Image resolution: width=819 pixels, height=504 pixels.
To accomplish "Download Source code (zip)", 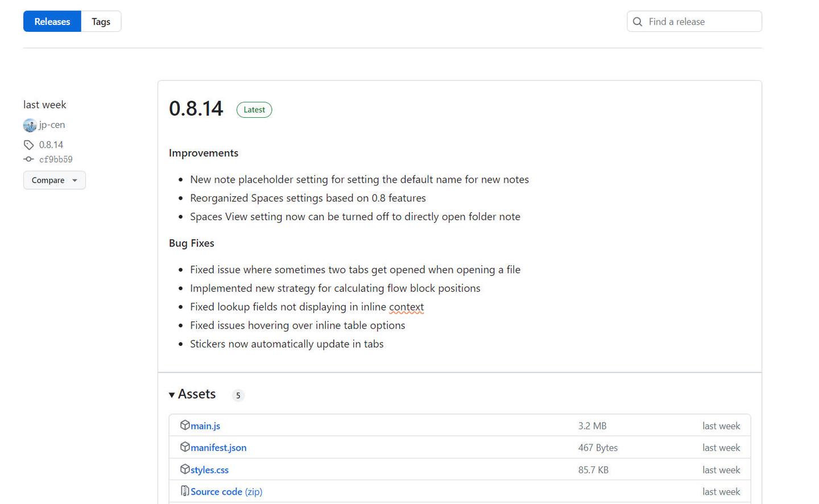I will click(226, 491).
